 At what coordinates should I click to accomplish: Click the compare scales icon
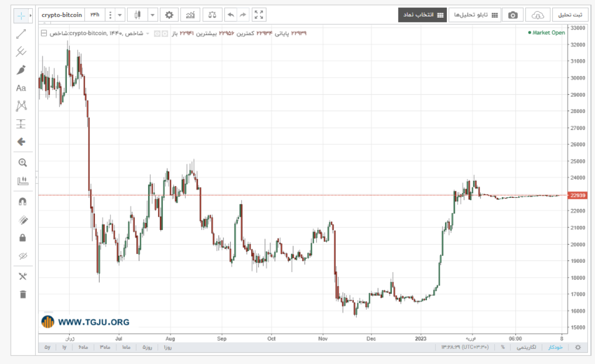pyautogui.click(x=212, y=15)
